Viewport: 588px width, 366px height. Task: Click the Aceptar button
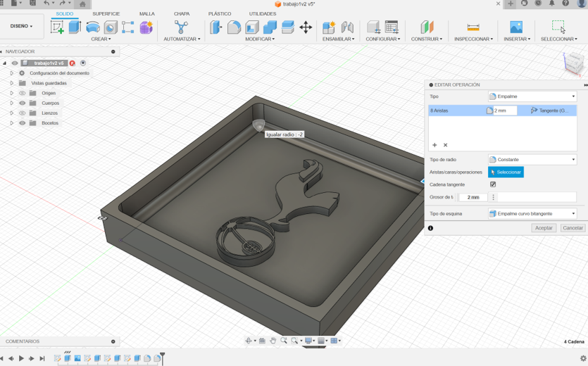pyautogui.click(x=544, y=227)
